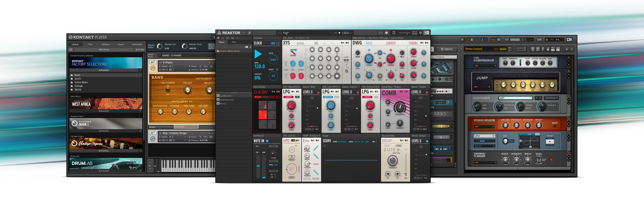Click the Options button in Guitar Rig
Image resolution: width=644 pixels, height=213 pixels.
446,49
